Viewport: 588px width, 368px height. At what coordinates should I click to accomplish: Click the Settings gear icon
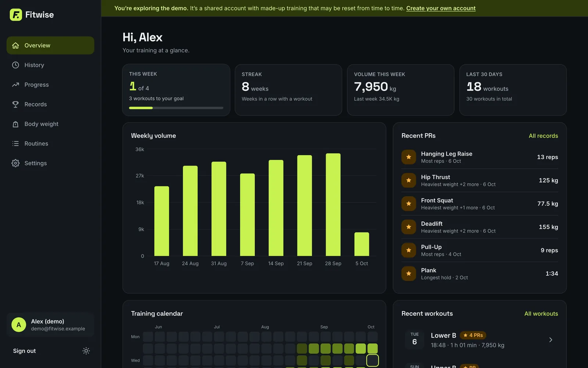[x=15, y=163]
